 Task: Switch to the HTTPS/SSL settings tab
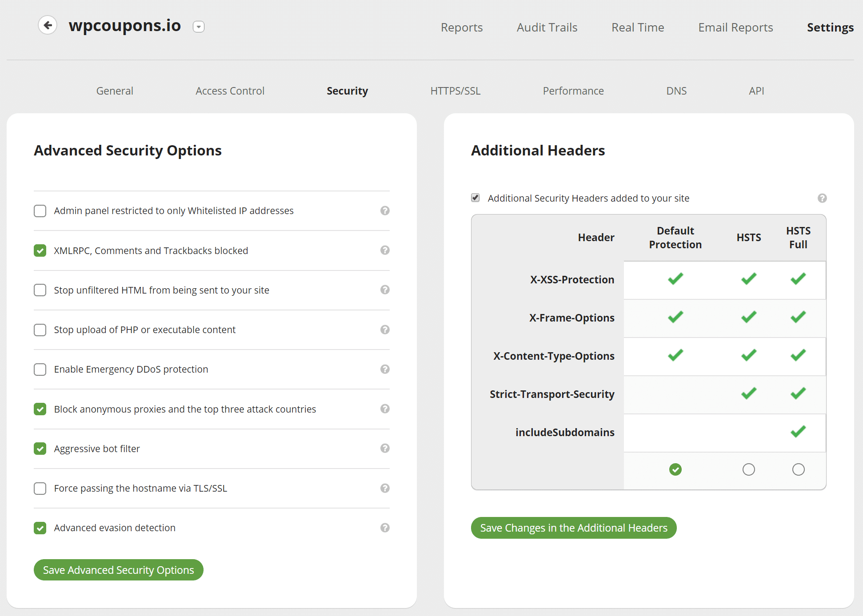[455, 90]
